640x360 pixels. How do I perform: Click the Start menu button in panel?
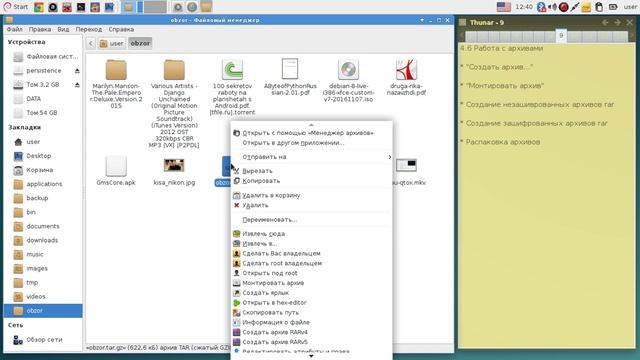click(x=16, y=7)
